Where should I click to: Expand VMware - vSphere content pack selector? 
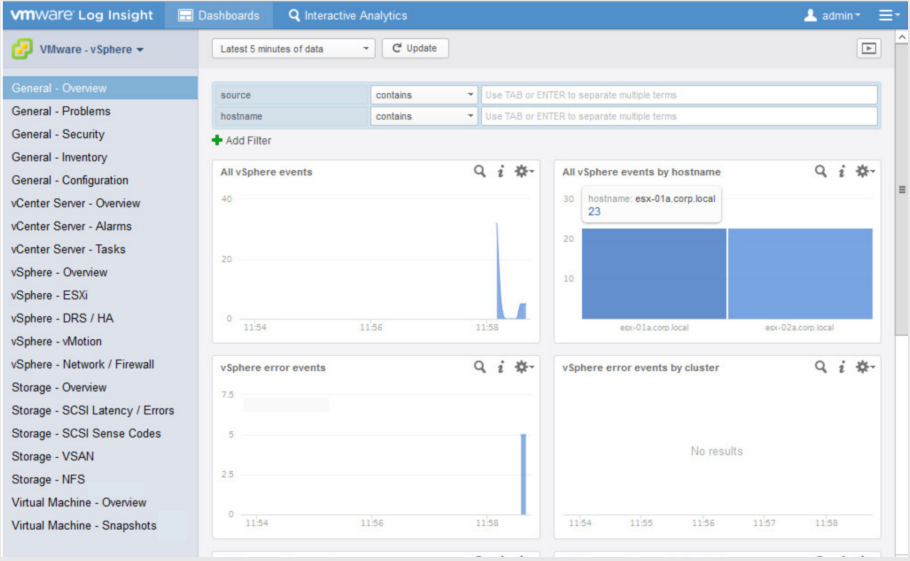click(x=92, y=49)
